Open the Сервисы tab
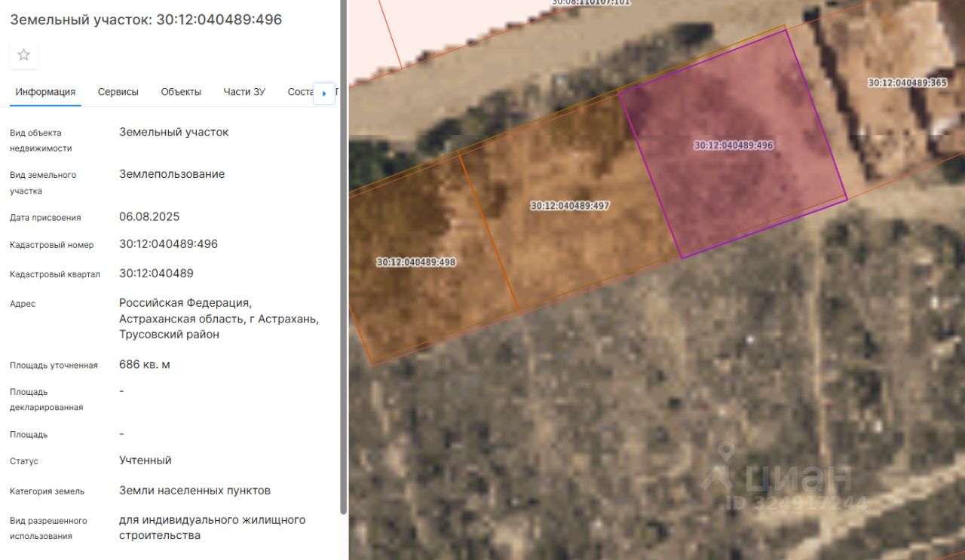This screenshot has width=965, height=560. pos(118,92)
